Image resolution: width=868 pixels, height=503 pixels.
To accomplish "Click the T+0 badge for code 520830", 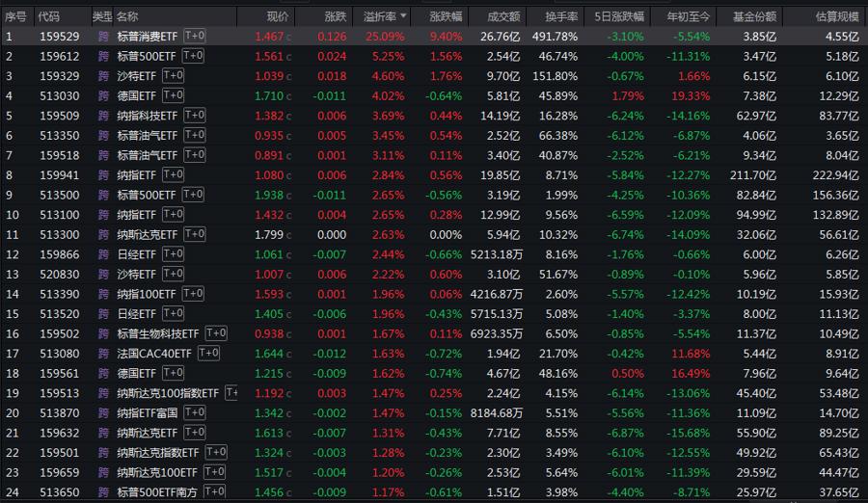I will [173, 274].
